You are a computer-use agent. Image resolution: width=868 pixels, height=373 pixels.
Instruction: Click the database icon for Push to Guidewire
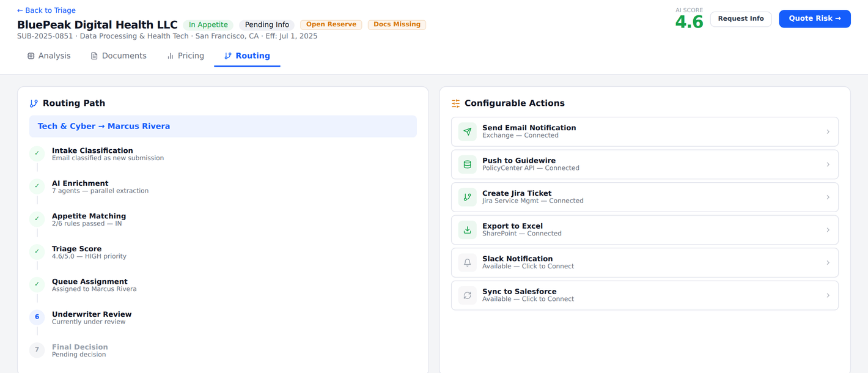tap(468, 164)
